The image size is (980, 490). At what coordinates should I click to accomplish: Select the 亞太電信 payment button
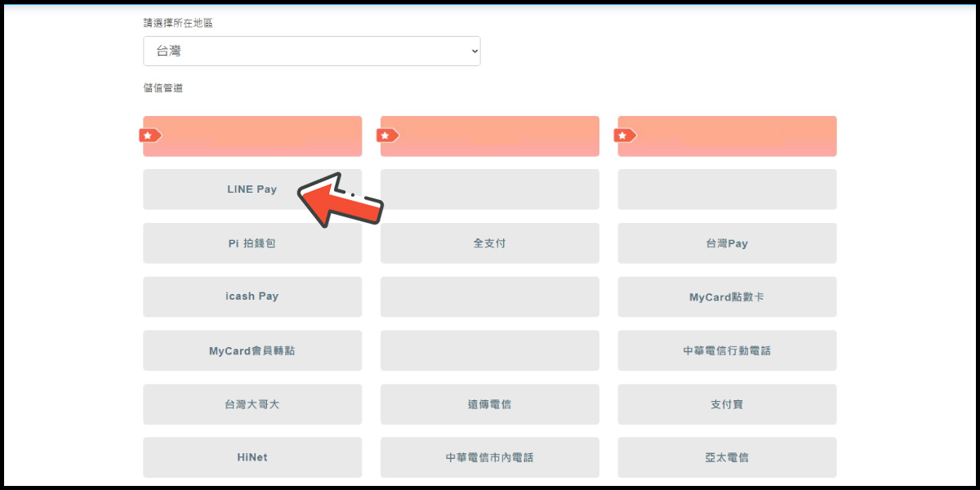727,457
